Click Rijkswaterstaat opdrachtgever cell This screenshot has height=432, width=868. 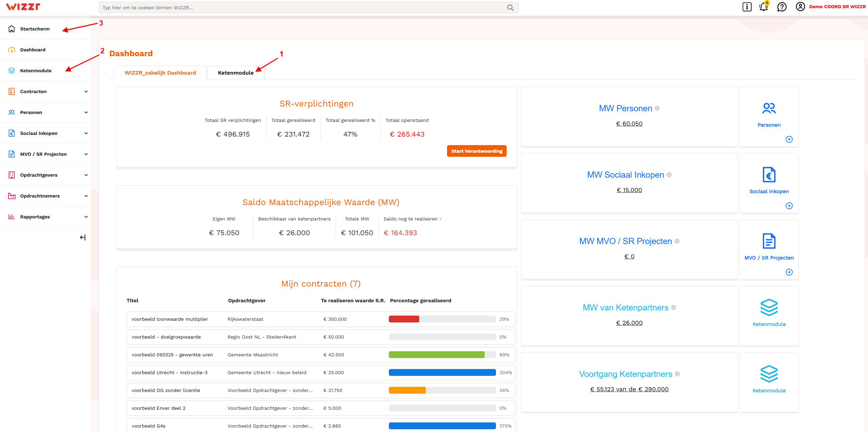245,319
